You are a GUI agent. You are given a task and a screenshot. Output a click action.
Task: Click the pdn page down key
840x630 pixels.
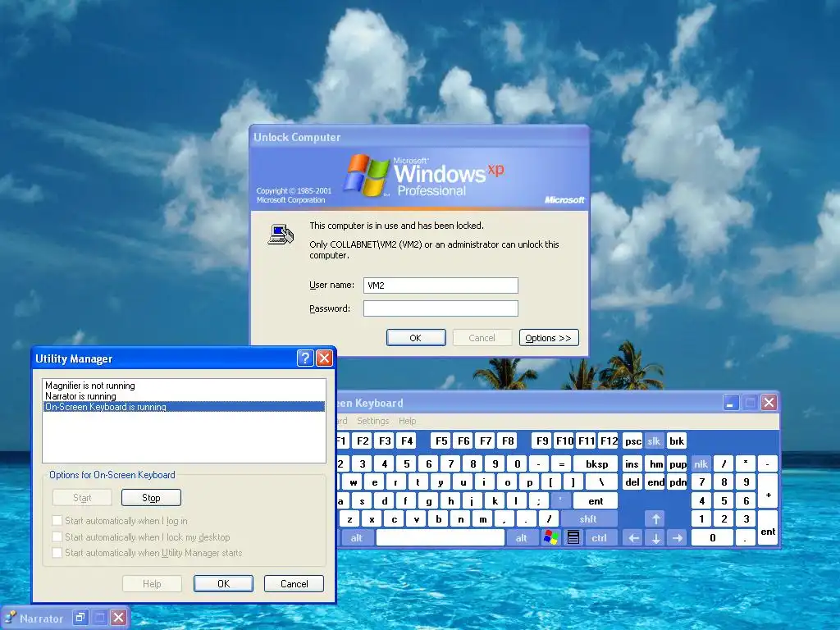tap(678, 482)
